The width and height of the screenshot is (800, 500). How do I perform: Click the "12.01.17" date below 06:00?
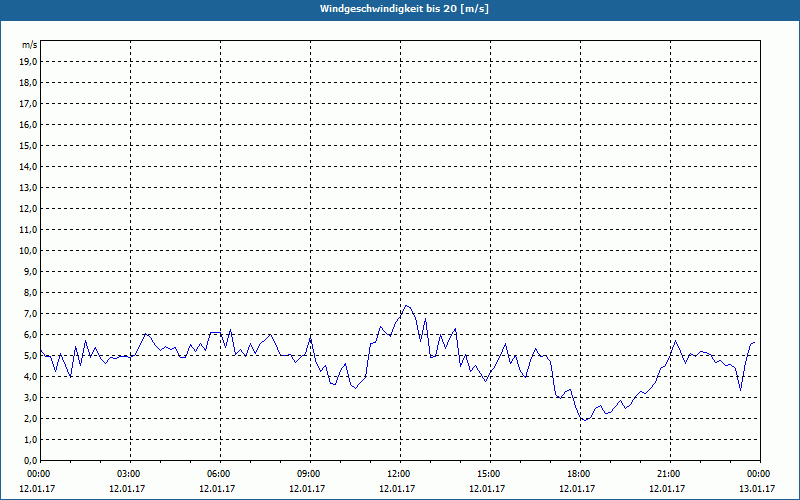coord(217,489)
